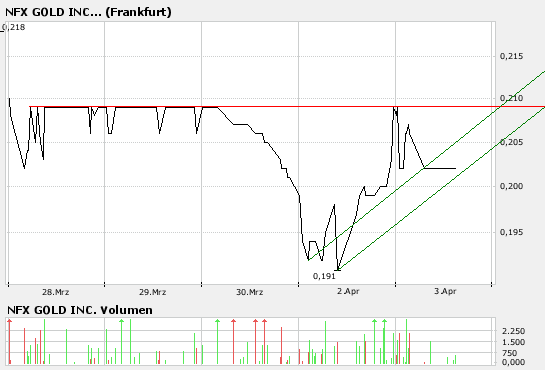Click the 1.500 volume axis label
Image resolution: width=545 pixels, height=384 pixels.
coord(513,342)
